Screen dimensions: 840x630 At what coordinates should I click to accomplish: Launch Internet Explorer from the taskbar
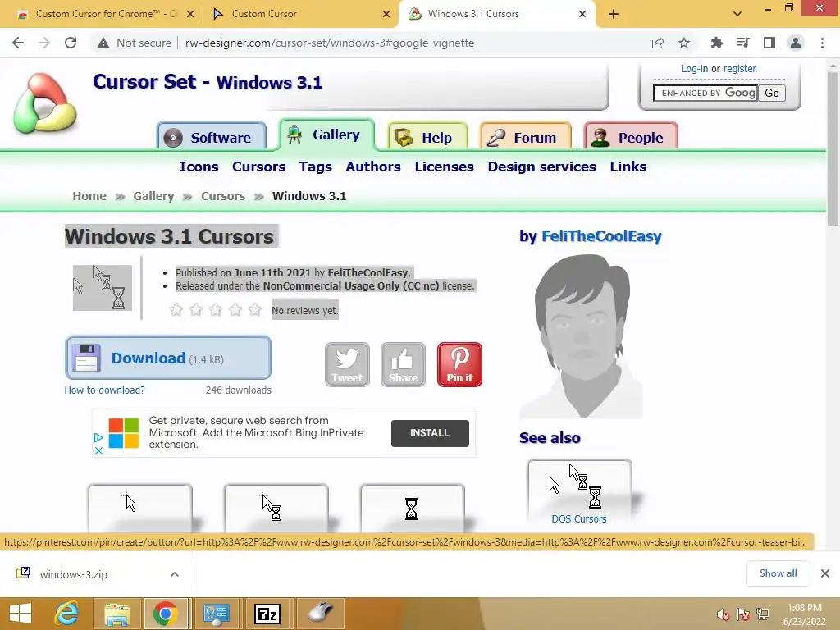click(67, 614)
